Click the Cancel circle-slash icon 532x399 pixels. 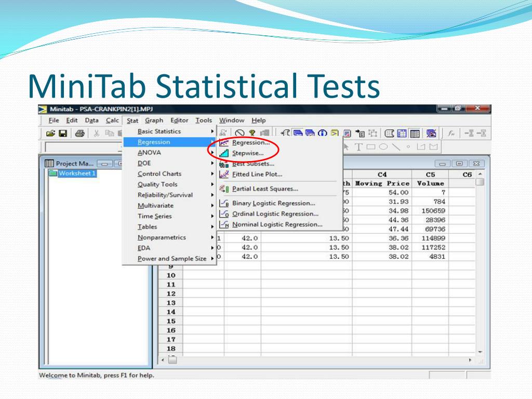[x=240, y=134]
